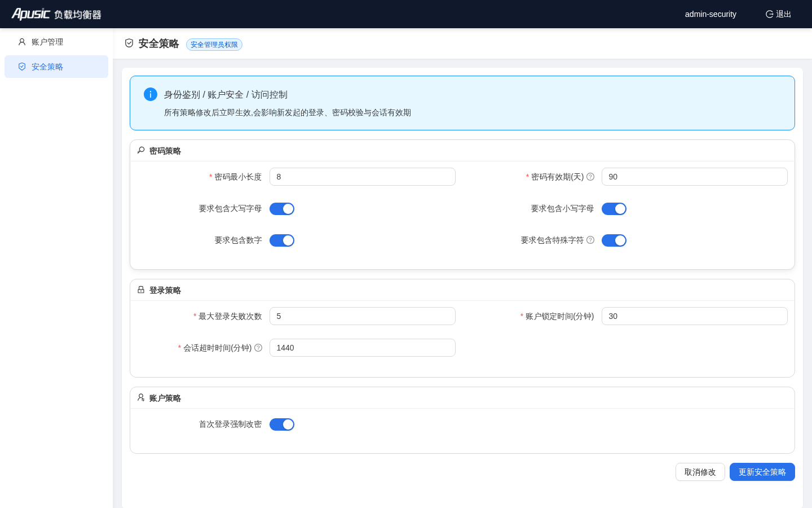Click the 要求包含大写字母 label
The height and width of the screenshot is (508, 812).
230,208
